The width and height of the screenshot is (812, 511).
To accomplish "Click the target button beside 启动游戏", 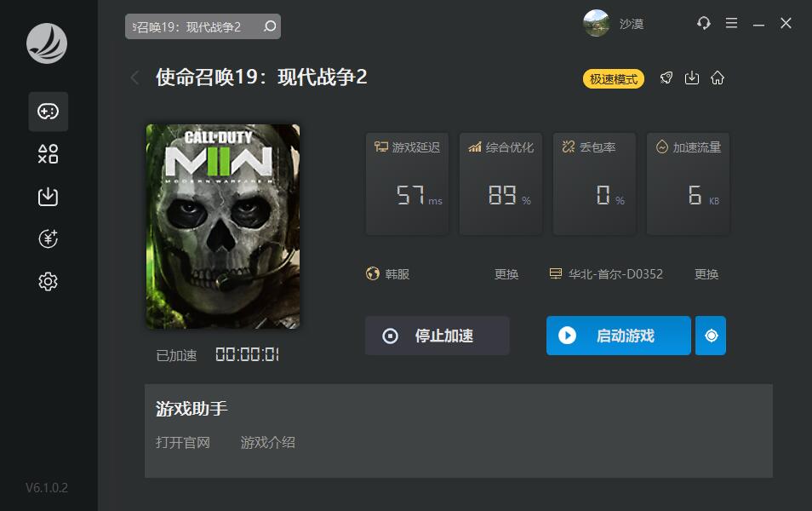I will 711,336.
